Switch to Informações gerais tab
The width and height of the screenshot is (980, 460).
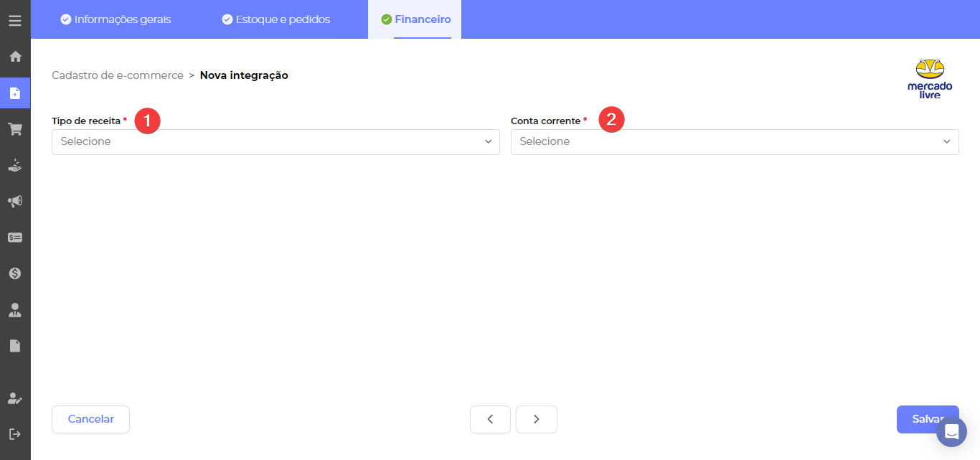click(116, 19)
